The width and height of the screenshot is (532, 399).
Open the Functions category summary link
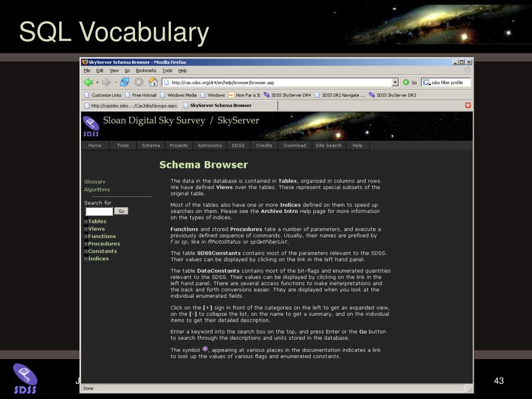point(102,236)
